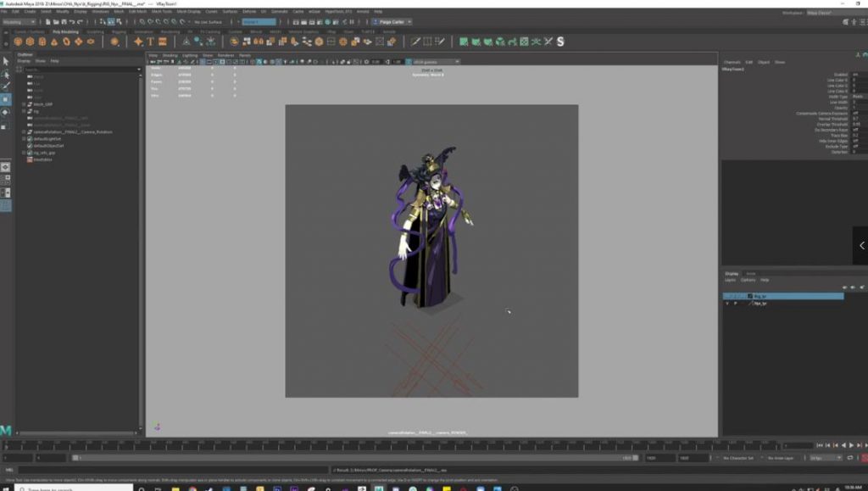Open the Channels menu in Channel Box
Viewport: 868px width, 491px height.
[x=732, y=62]
